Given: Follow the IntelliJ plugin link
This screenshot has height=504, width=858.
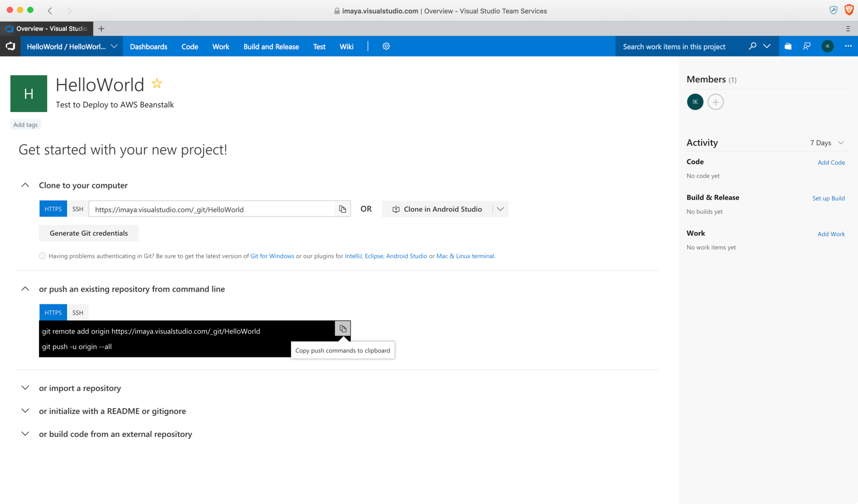Looking at the screenshot, I should point(353,256).
